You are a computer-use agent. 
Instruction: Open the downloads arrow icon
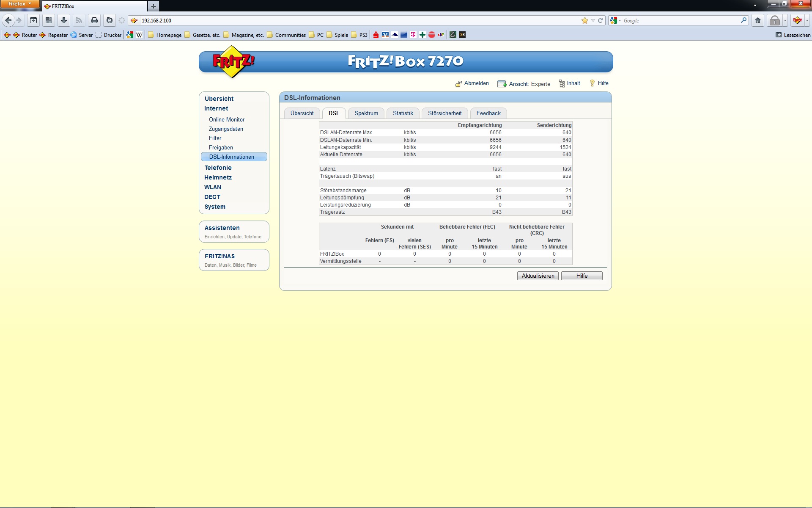click(64, 20)
